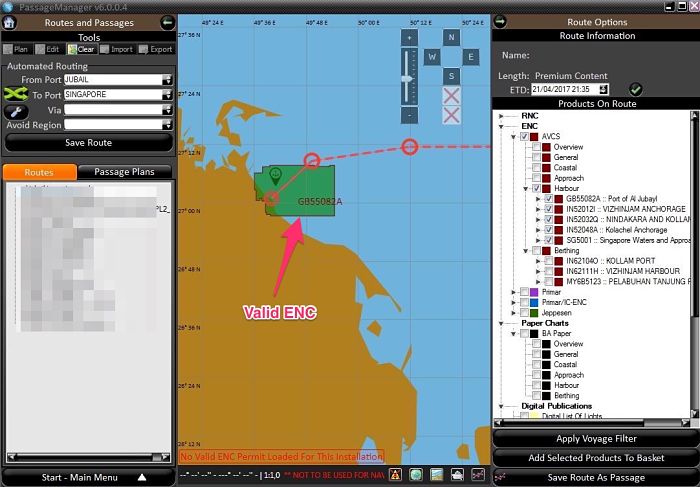700x487 pixels.
Task: Click the globe icon in bottom toolbar
Action: (415, 474)
